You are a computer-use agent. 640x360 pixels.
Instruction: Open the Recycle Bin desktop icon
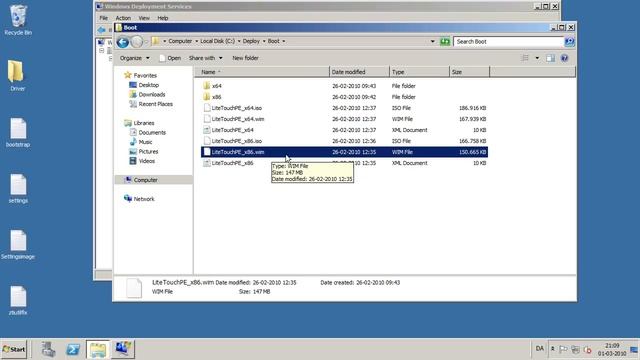(18, 20)
